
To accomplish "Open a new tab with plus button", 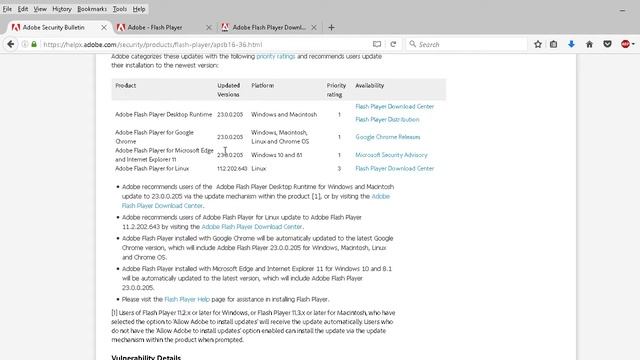I will (x=331, y=27).
